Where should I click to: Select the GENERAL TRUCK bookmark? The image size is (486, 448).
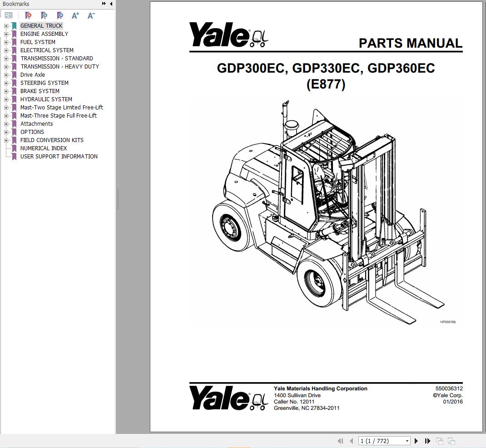[x=41, y=26]
